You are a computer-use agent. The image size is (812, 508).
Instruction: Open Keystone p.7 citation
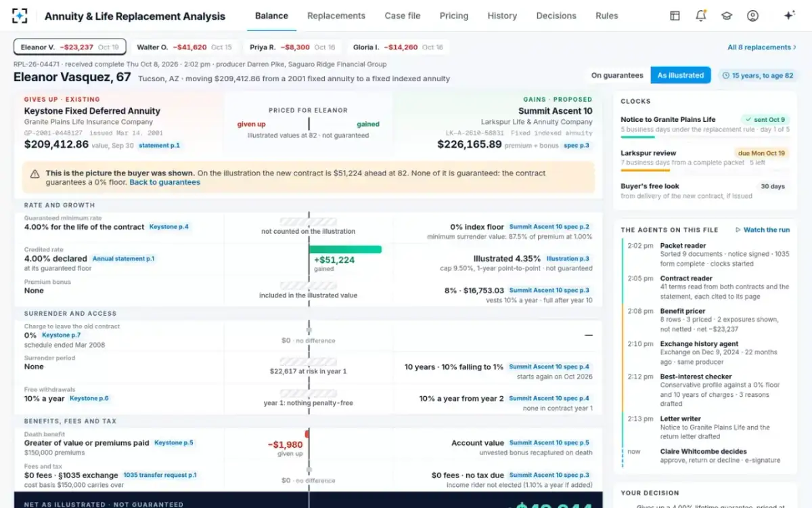click(x=61, y=335)
